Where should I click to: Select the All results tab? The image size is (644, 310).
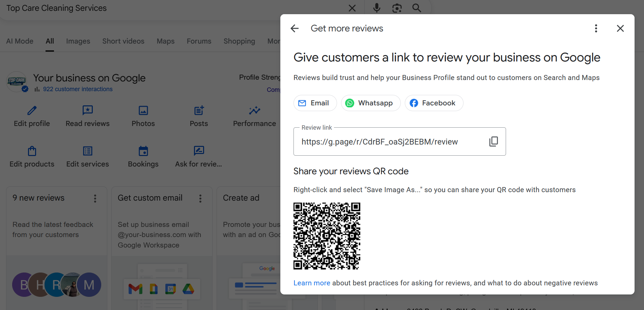pyautogui.click(x=50, y=41)
